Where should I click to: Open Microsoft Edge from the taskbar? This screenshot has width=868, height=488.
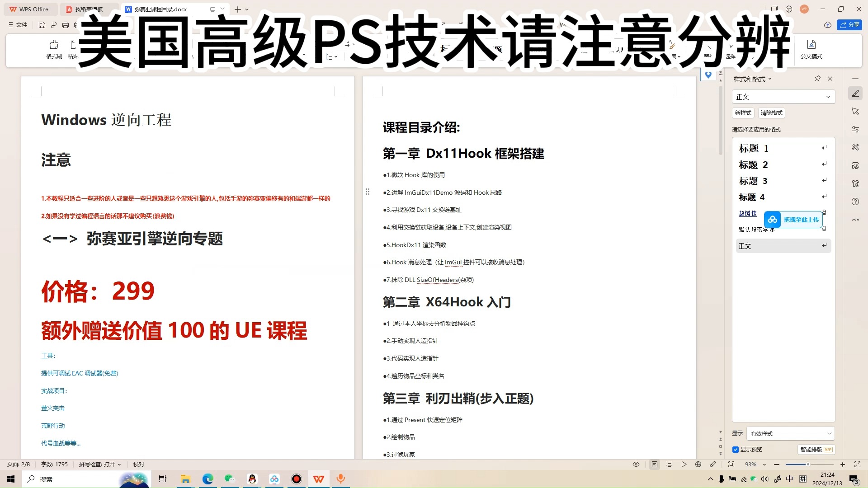pos(208,479)
